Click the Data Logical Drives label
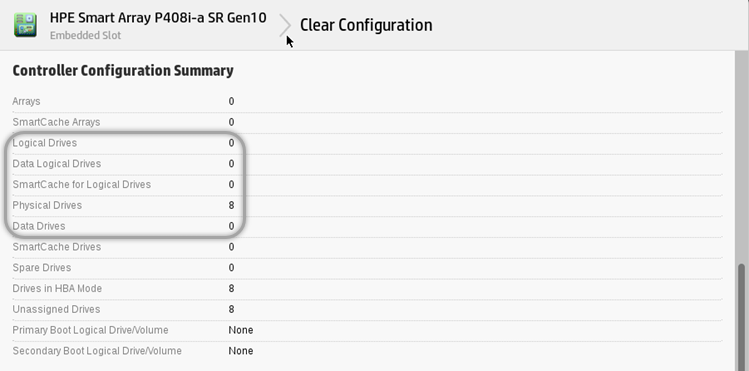749x371 pixels. click(56, 164)
